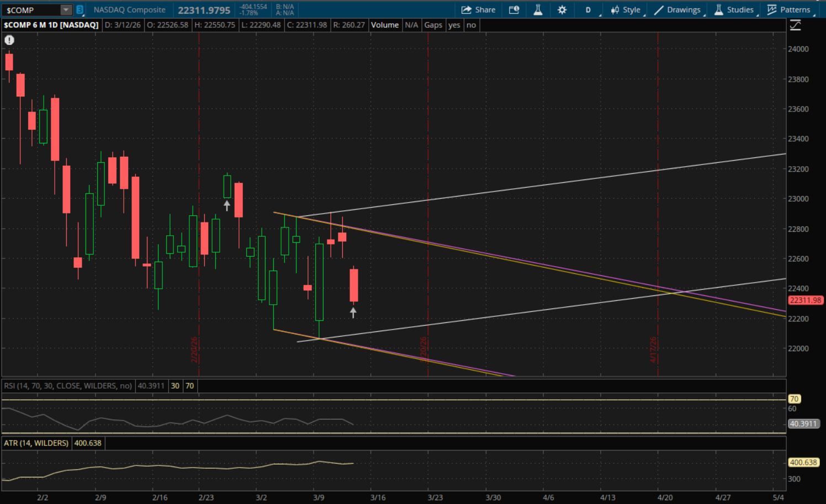The image size is (826, 504).
Task: Click the exclamation warning icon on chart
Action: (9, 40)
